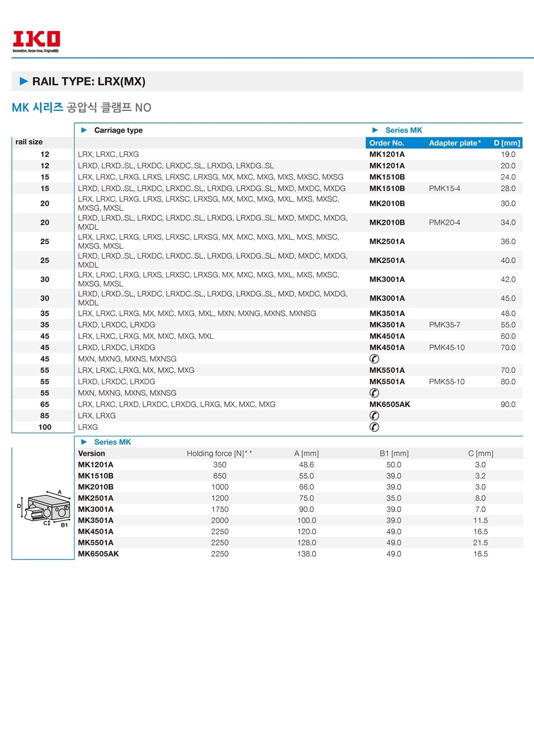Click the A value '66.0'

[307, 487]
